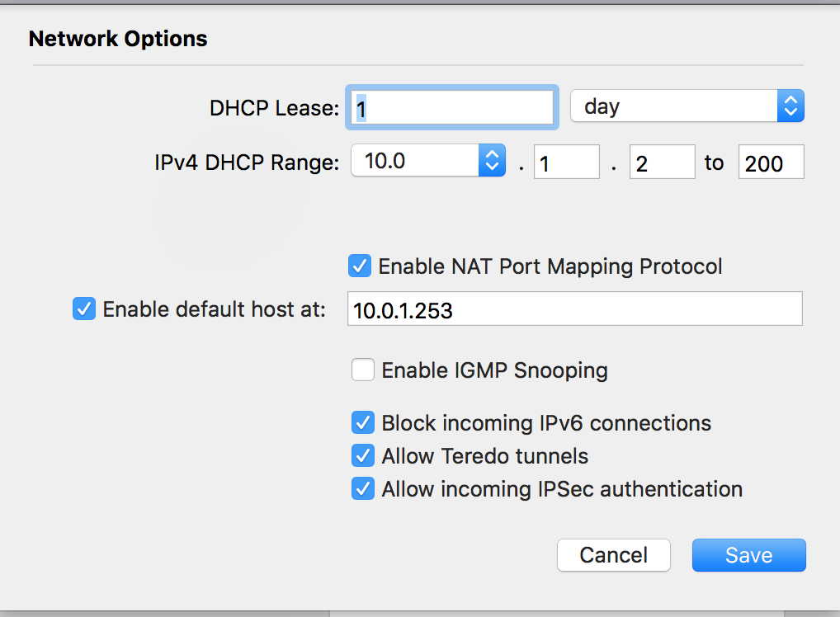Click the range end field containing 200
The image size is (840, 617).
[x=771, y=162]
